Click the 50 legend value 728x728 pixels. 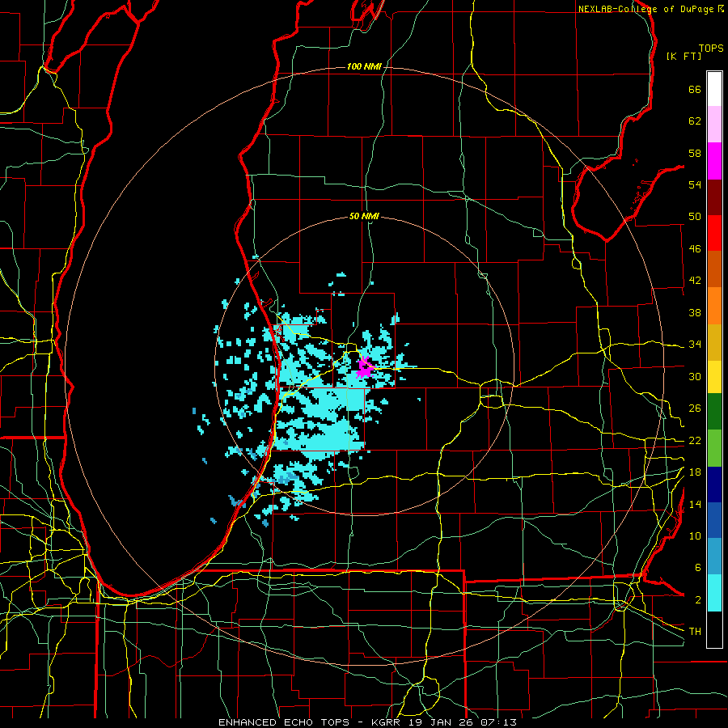tap(695, 217)
